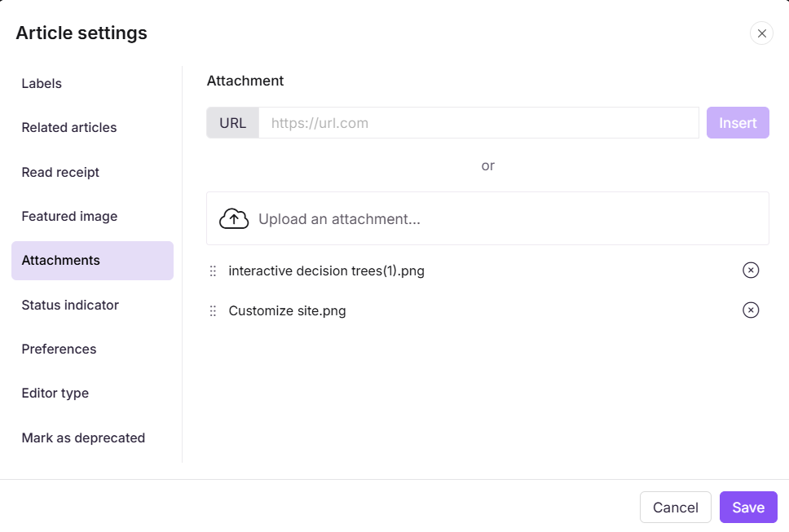Grab the drag handle for Customize site.png
Screen dimensions: 789x532
(x=213, y=310)
